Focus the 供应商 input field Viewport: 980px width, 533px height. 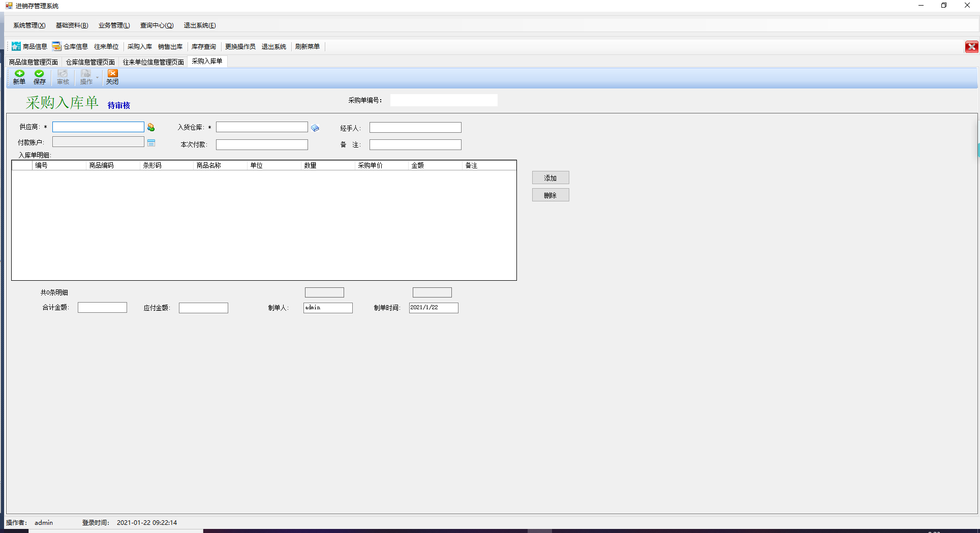click(98, 127)
